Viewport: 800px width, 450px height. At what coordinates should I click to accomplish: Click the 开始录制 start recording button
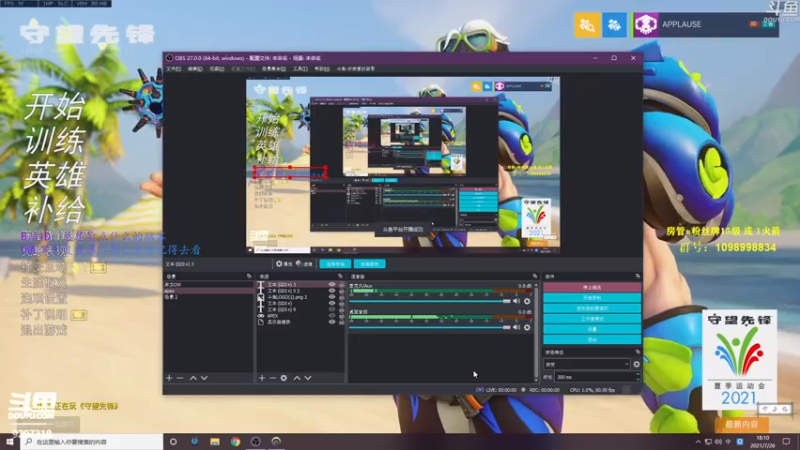coord(592,297)
